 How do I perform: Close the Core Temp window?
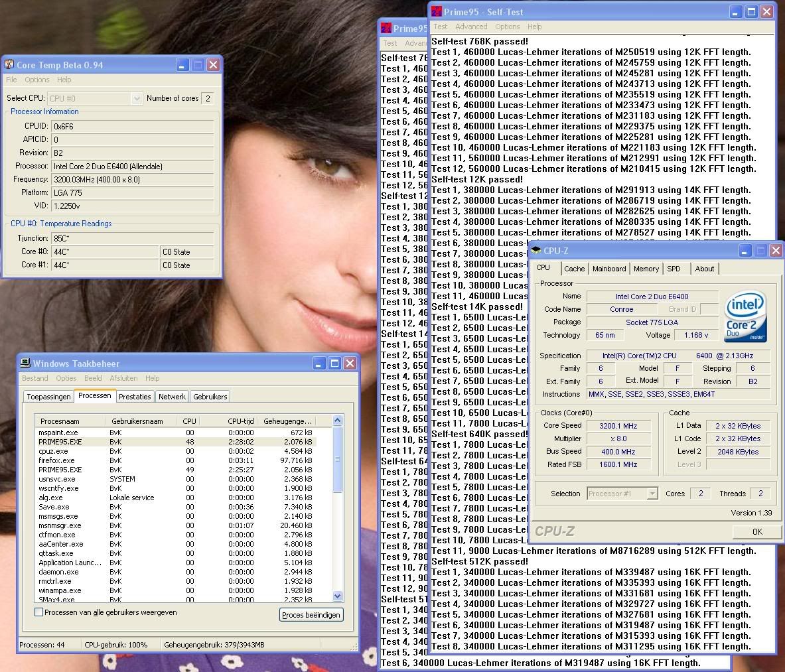(213, 65)
